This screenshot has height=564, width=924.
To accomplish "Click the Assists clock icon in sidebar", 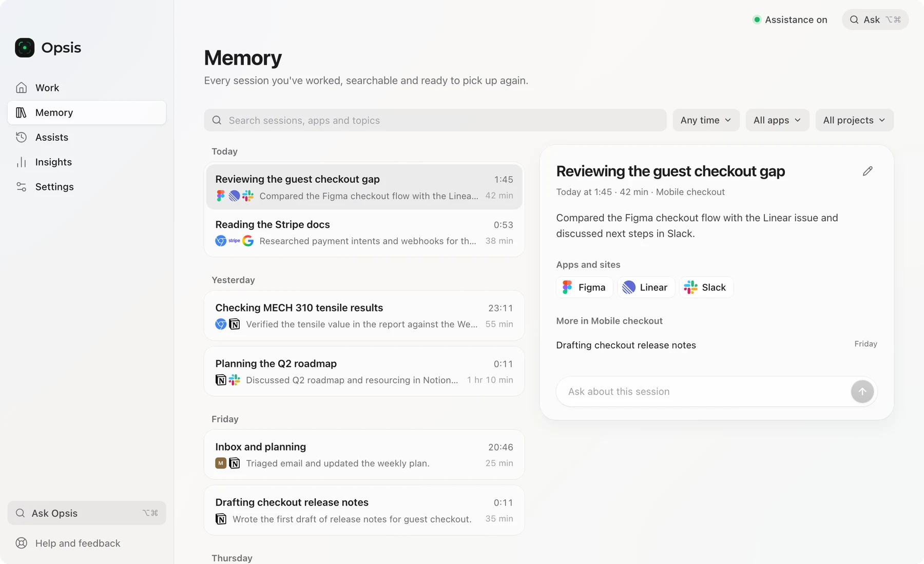I will pos(21,137).
